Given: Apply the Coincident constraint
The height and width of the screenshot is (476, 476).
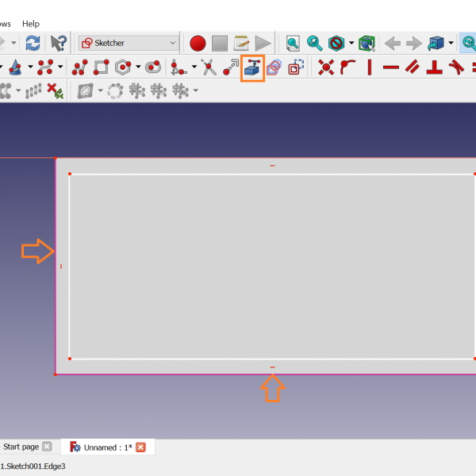Looking at the screenshot, I should click(325, 68).
